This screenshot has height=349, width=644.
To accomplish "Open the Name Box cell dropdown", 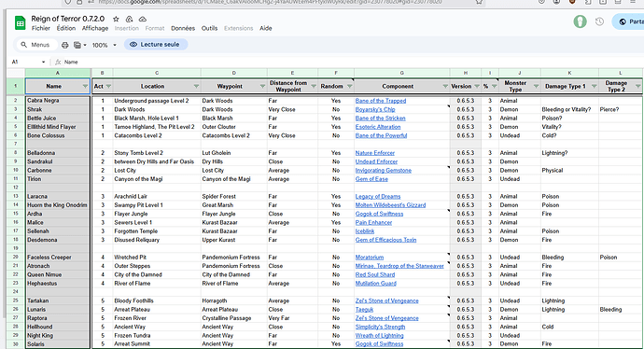I will click(43, 62).
